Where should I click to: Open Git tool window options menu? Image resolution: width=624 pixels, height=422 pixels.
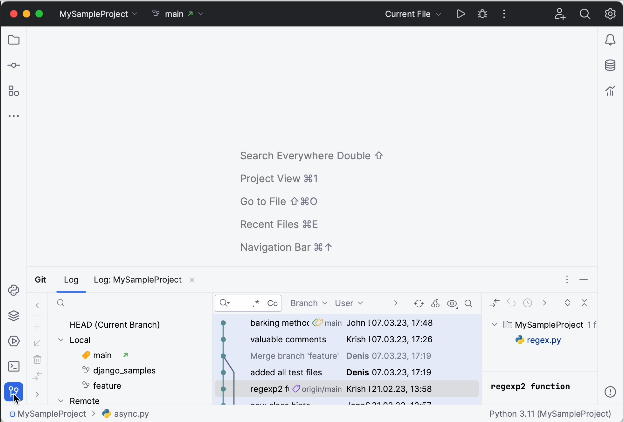(x=567, y=279)
